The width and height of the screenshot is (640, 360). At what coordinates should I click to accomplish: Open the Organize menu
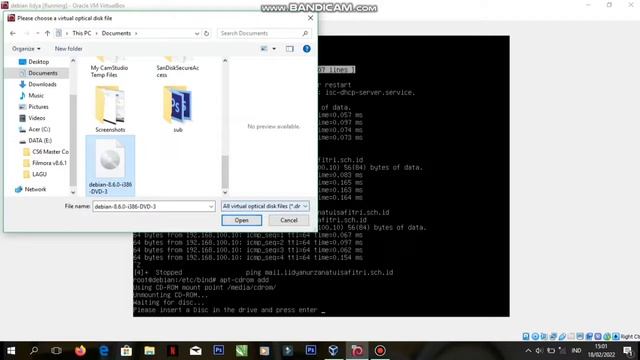click(26, 49)
